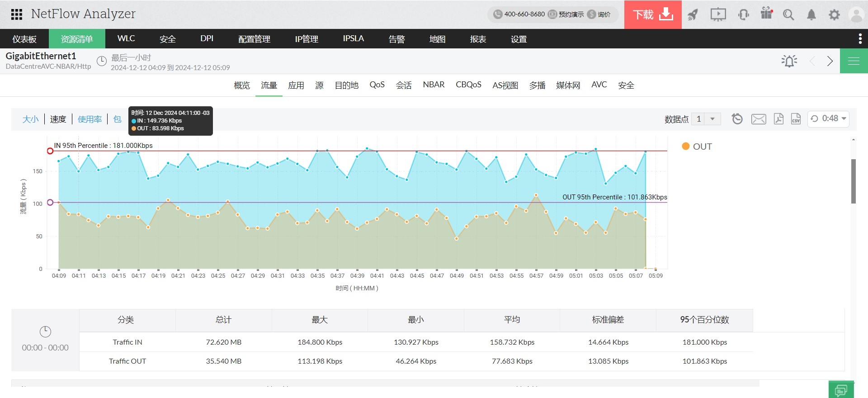Viewport: 868px width, 398px height.
Task: Click the rocket quick-start icon
Action: (x=693, y=15)
